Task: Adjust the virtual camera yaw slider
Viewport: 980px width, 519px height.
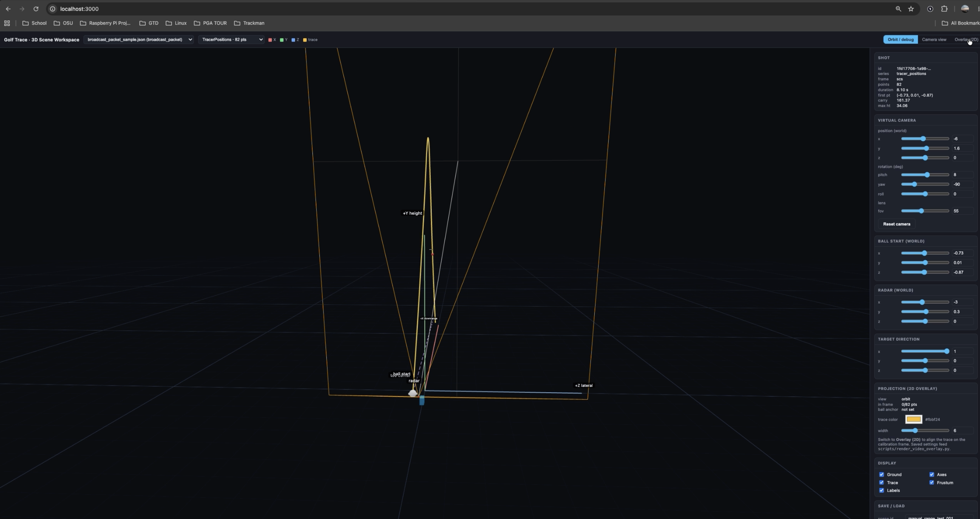Action: [925, 184]
